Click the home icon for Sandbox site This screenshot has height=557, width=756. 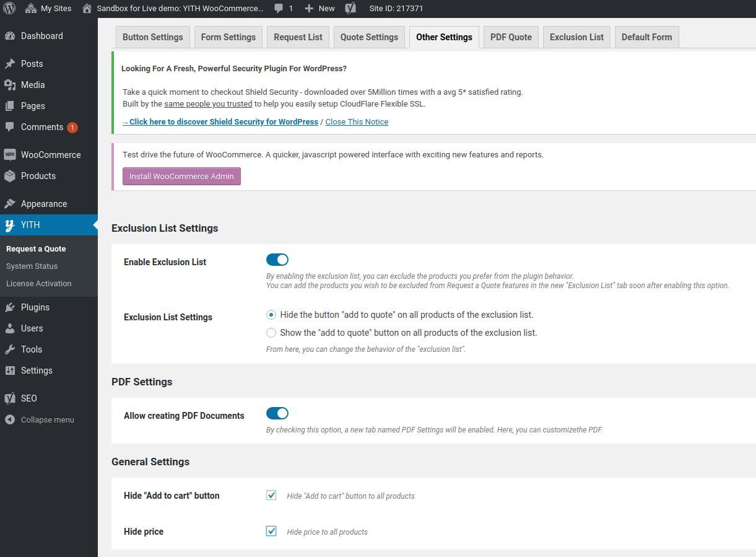click(x=87, y=9)
